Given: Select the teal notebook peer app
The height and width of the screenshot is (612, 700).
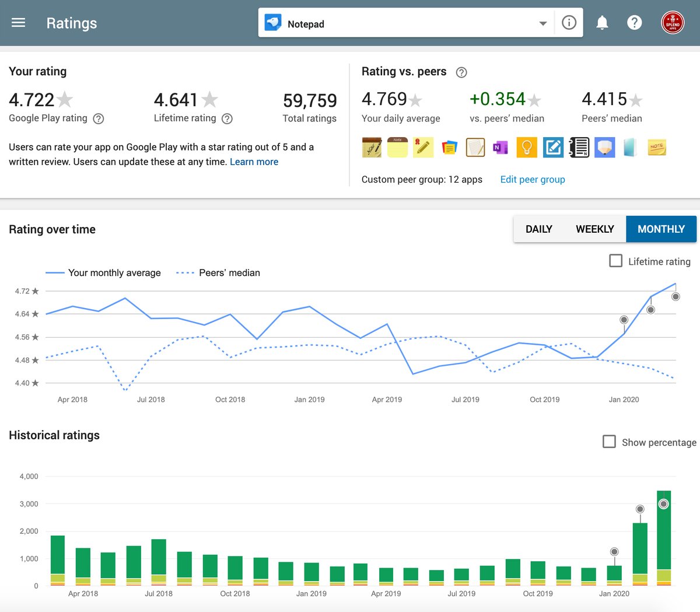Looking at the screenshot, I should click(x=631, y=148).
